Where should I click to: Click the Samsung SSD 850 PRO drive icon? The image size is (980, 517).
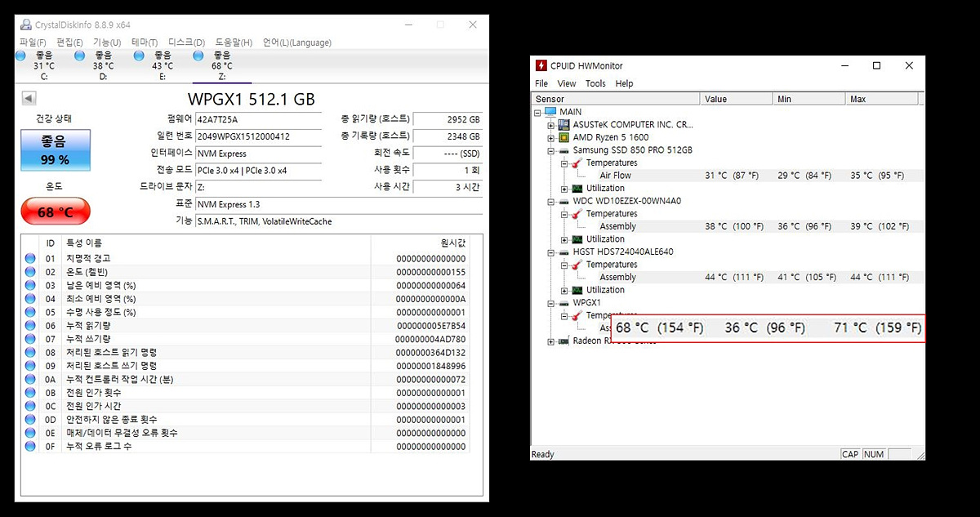[563, 150]
